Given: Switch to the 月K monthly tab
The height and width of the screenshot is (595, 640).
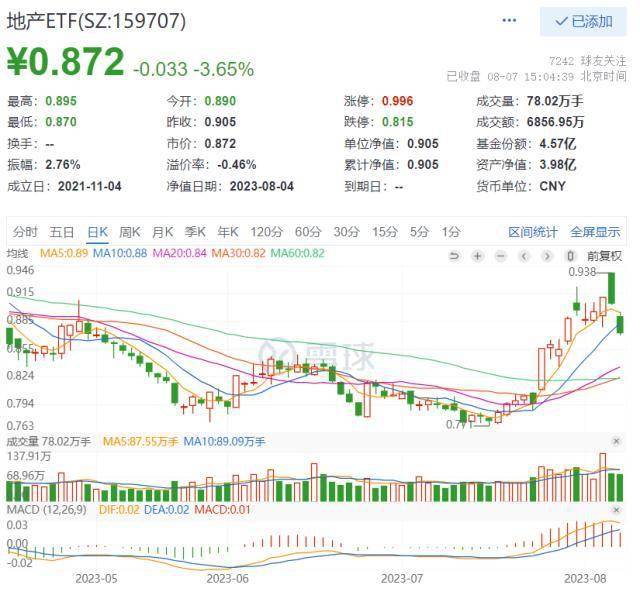Looking at the screenshot, I should [x=163, y=232].
